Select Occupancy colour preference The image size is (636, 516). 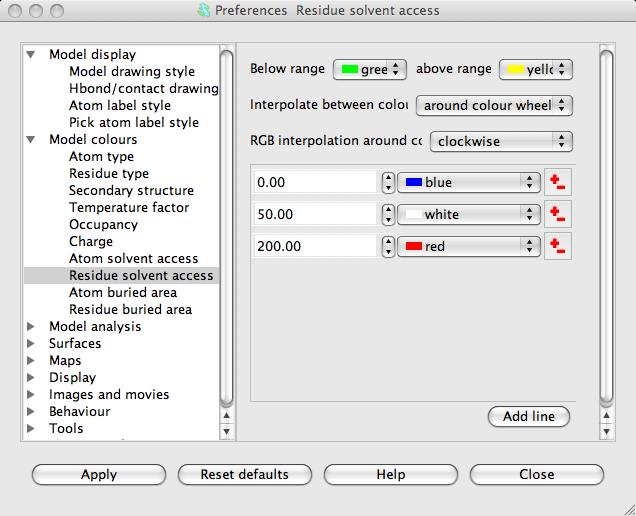pos(103,225)
